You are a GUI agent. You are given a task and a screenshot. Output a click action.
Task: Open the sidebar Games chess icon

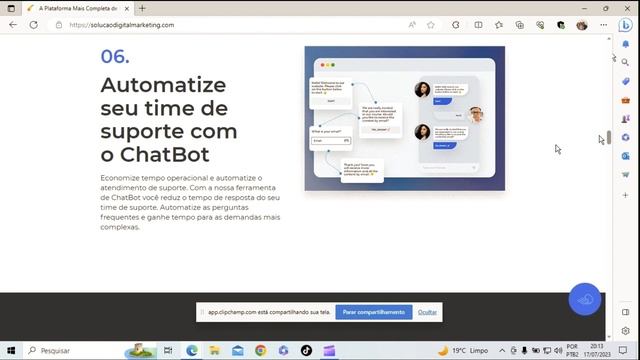[625, 119]
